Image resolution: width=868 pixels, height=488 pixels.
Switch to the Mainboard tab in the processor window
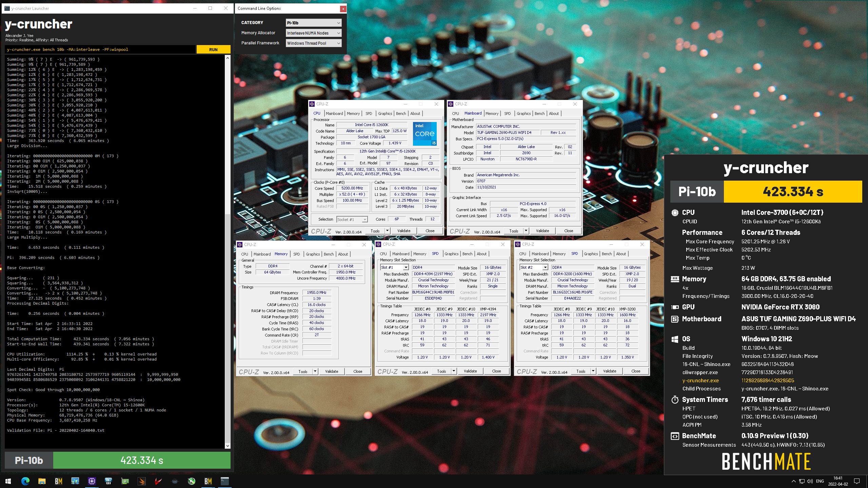coord(334,114)
